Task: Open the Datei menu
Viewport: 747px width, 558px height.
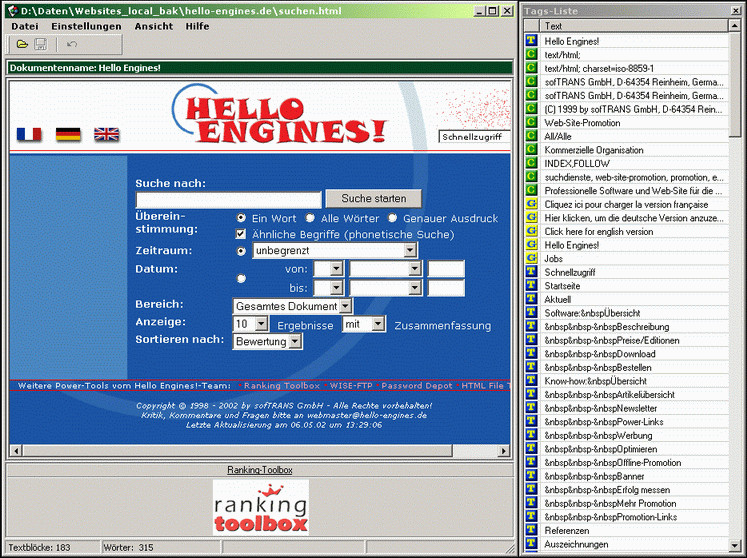Action: (25, 26)
